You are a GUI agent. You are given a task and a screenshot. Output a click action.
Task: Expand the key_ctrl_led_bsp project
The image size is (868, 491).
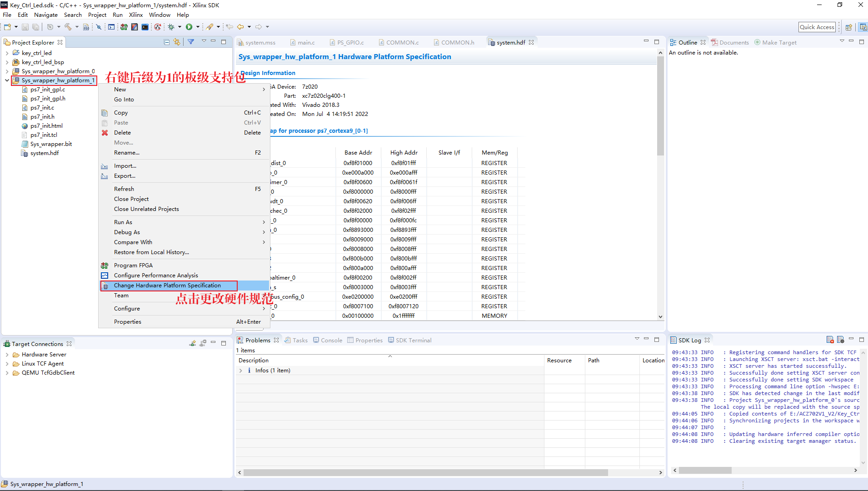click(x=7, y=62)
